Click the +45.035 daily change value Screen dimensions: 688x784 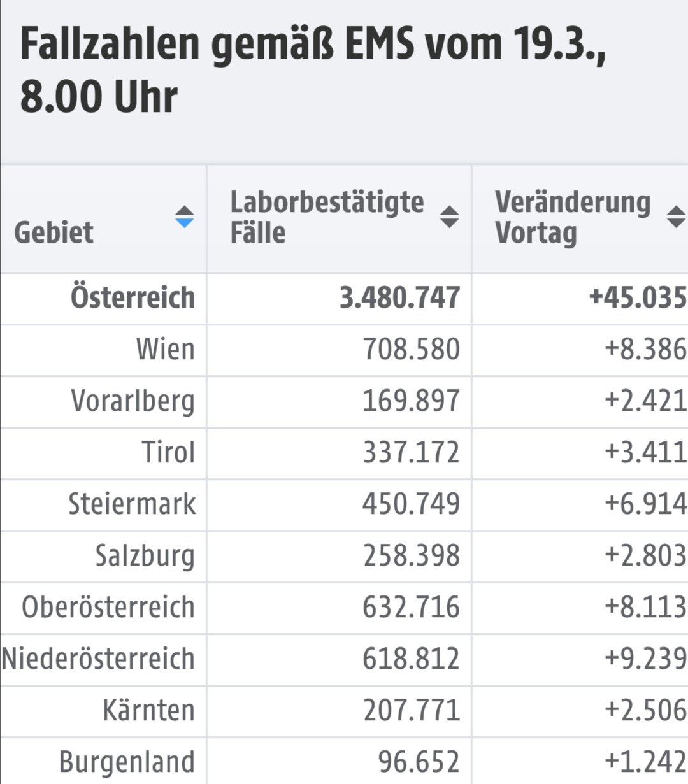(638, 298)
